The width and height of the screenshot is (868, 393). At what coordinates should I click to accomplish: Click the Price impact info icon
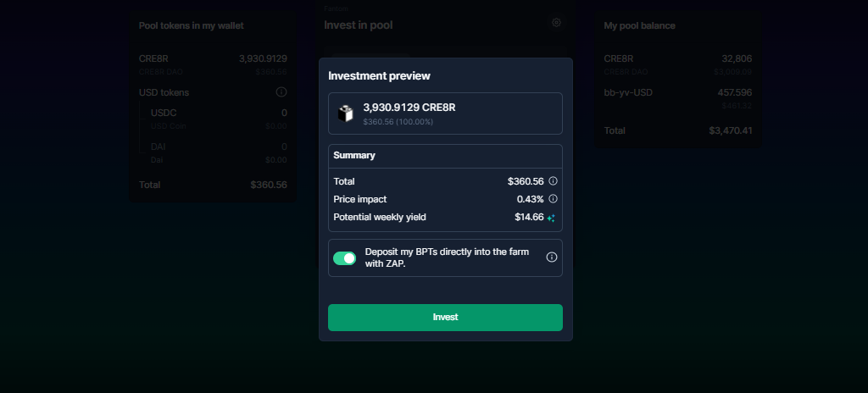(553, 199)
